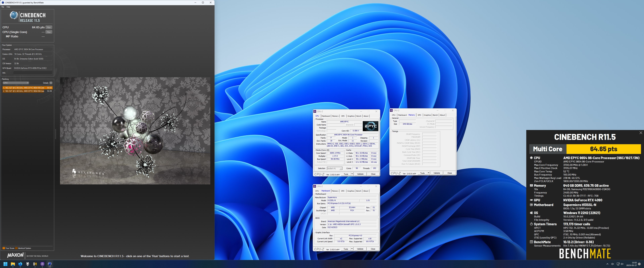Open the Help menu in Cinebench
The width and height of the screenshot is (644, 268).
8,7
